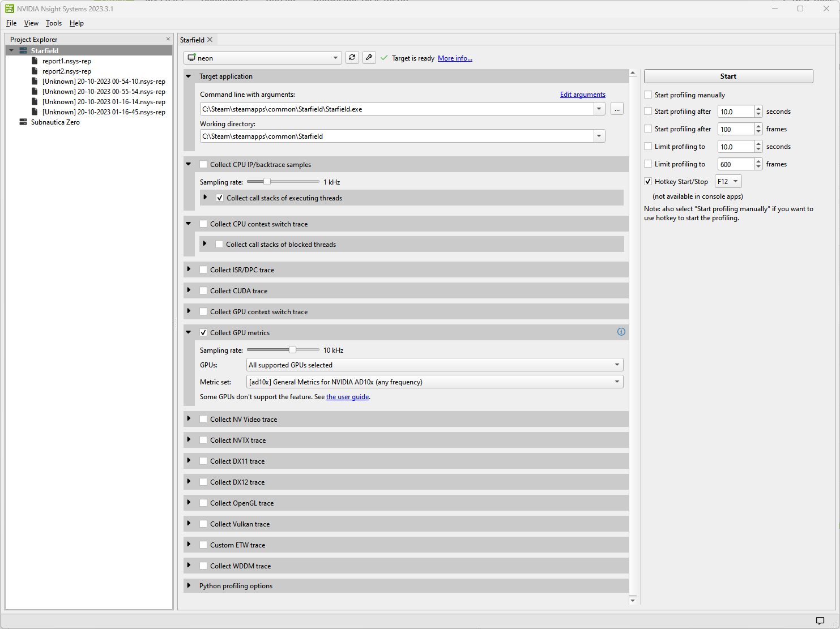Refresh the target connection status
The height and width of the screenshot is (629, 840).
(352, 57)
